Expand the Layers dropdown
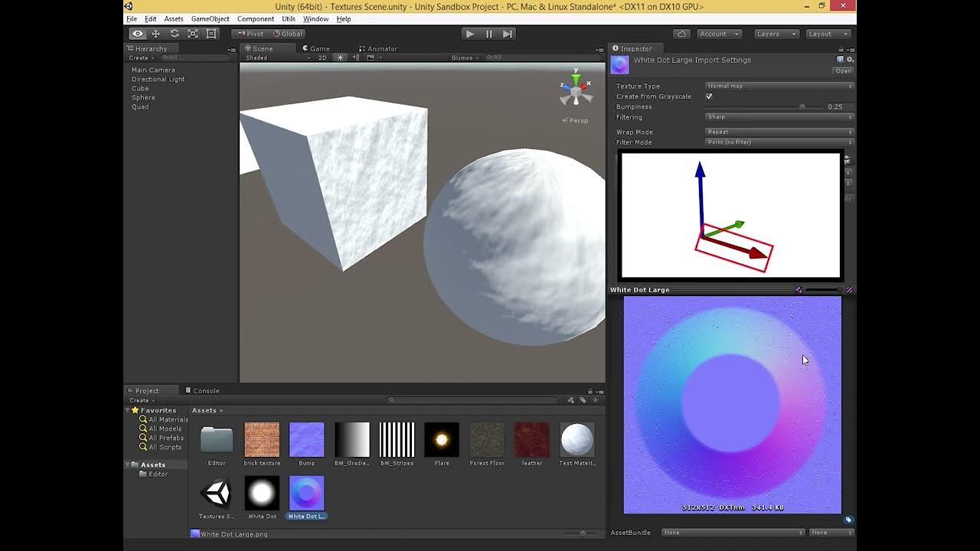Image resolution: width=980 pixels, height=551 pixels. point(776,34)
